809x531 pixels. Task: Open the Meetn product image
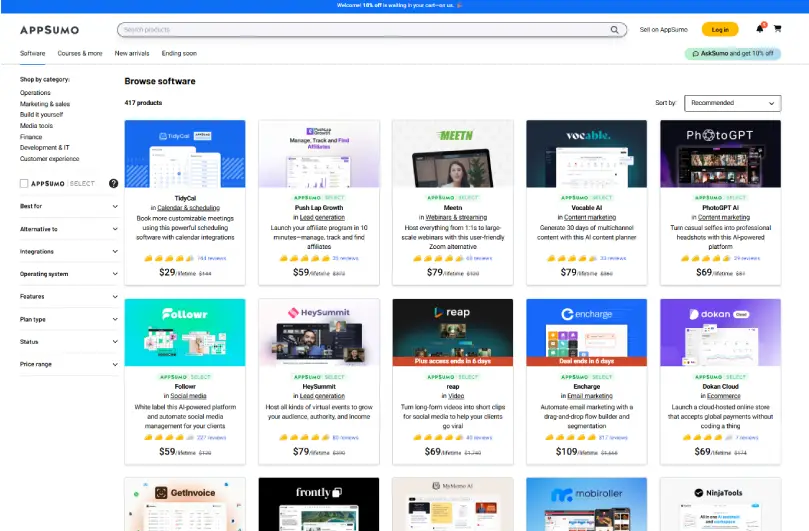click(452, 154)
